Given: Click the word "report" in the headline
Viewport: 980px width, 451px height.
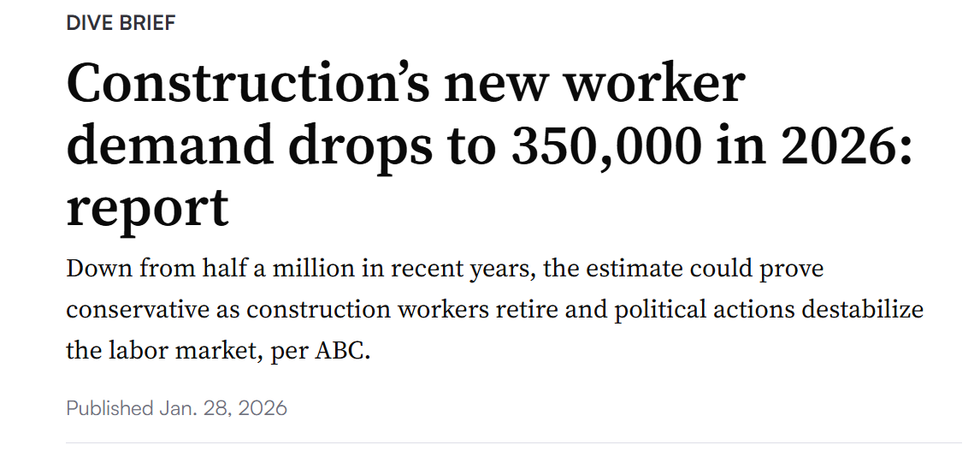Looking at the screenshot, I should pyautogui.click(x=147, y=207).
